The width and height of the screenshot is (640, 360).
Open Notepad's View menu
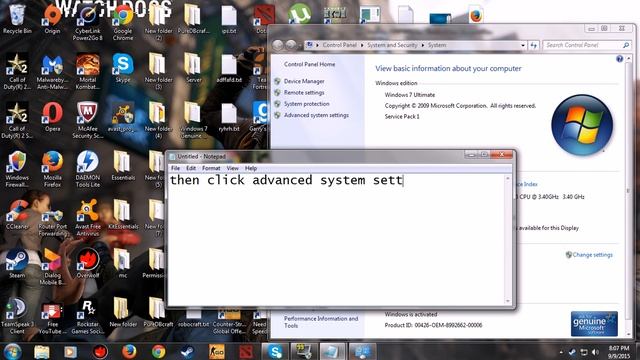pos(232,168)
